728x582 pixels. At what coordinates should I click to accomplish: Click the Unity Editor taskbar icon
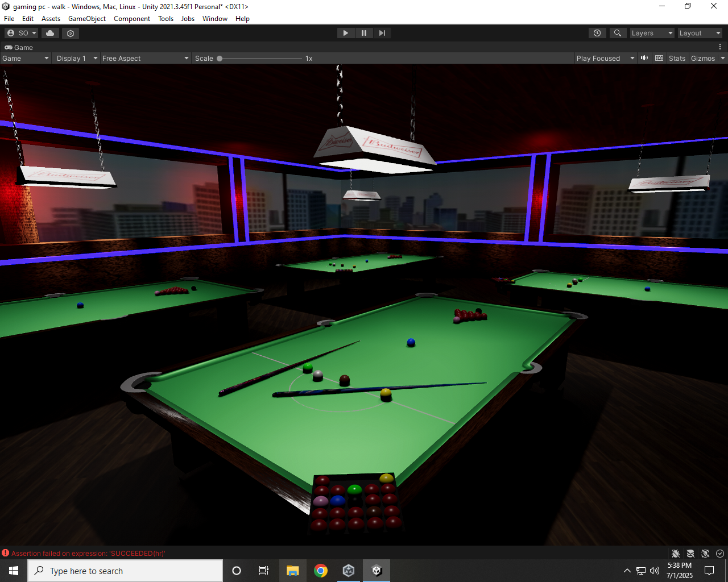(377, 571)
